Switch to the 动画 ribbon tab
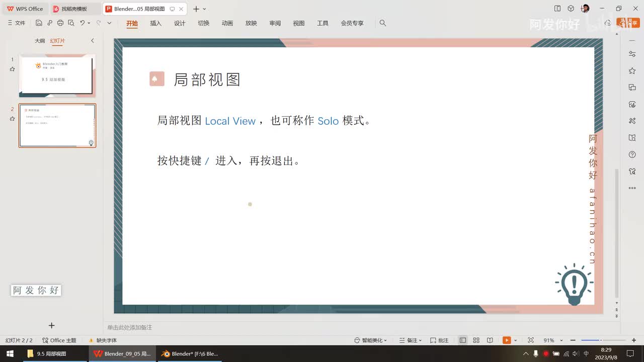 [x=227, y=23]
